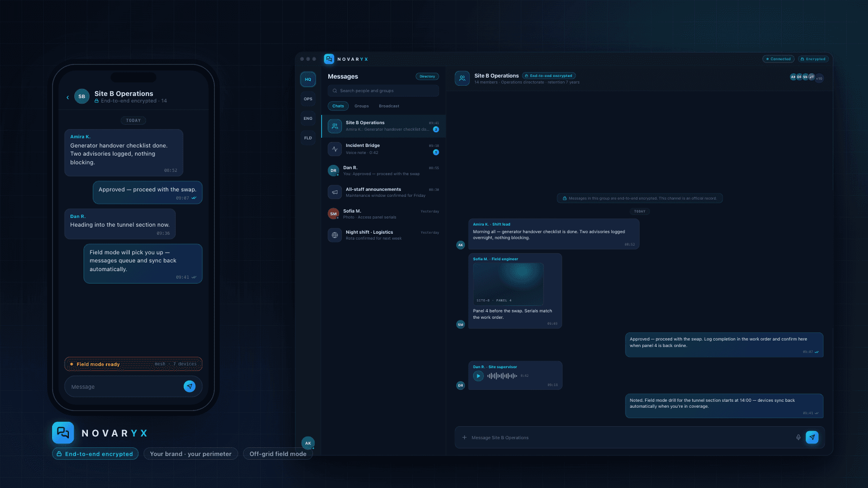Click the Search people and groups field
The height and width of the screenshot is (488, 868).
tap(384, 91)
